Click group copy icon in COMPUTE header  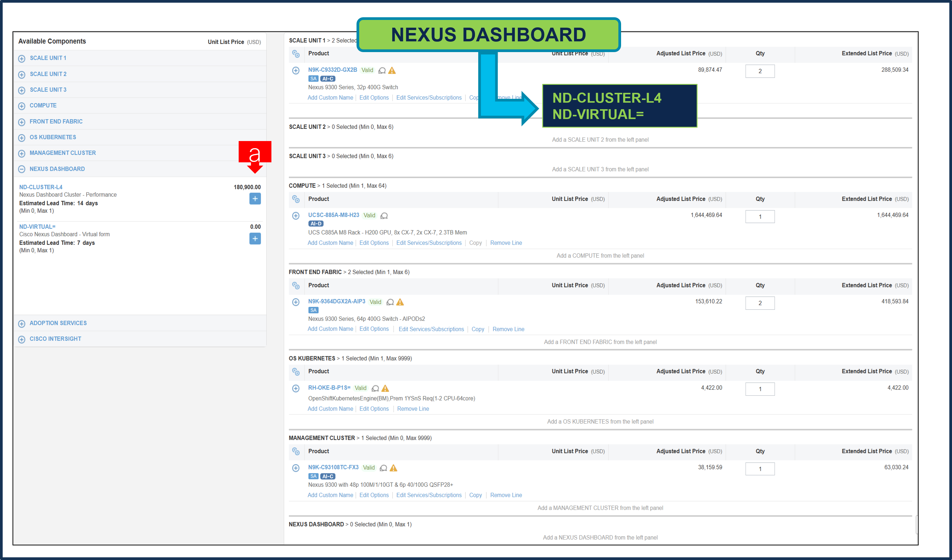click(x=296, y=199)
